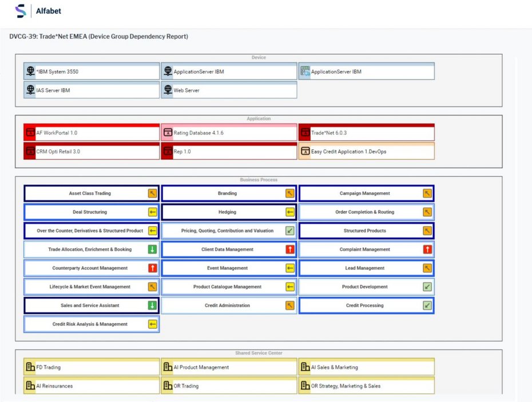Open the Structured Products process box
Image resolution: width=532 pixels, height=402 pixels.
coord(367,230)
